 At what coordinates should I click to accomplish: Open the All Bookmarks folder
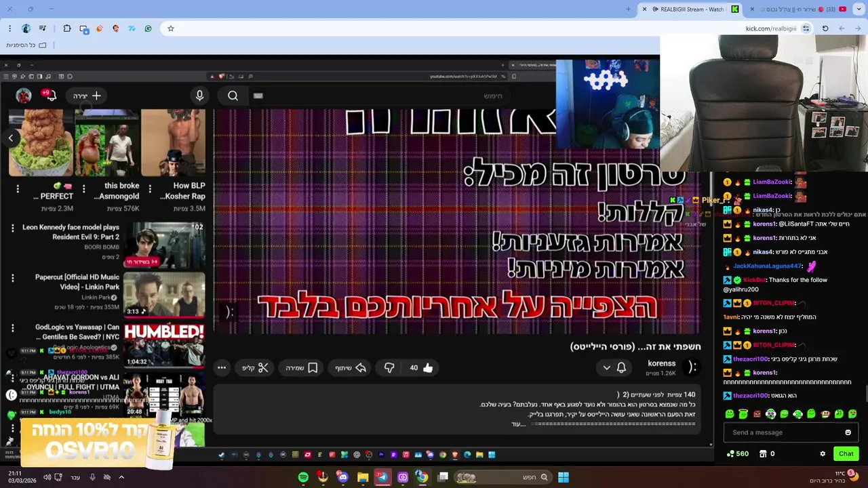tap(26, 45)
